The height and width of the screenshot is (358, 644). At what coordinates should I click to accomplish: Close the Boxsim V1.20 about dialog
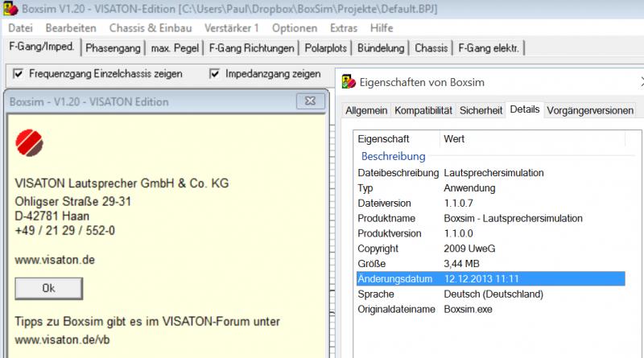311,101
